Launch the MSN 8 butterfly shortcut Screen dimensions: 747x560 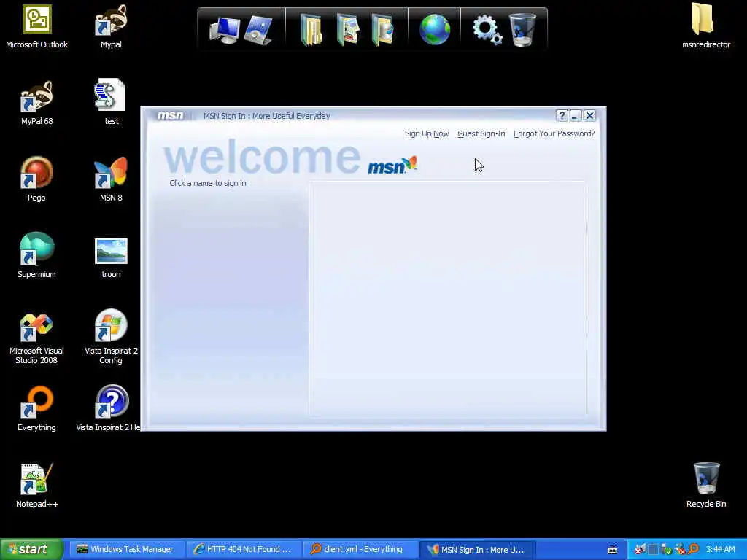click(x=111, y=179)
